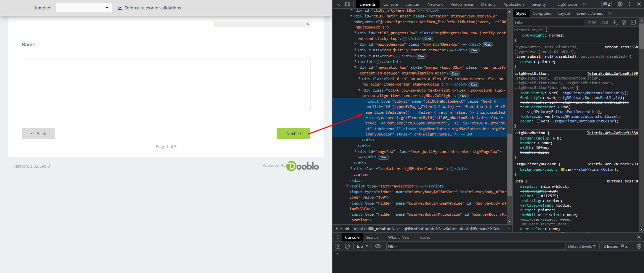Open the issues counter badge in top toolbar
Screen dimensions: 644x273
(x=607, y=4)
